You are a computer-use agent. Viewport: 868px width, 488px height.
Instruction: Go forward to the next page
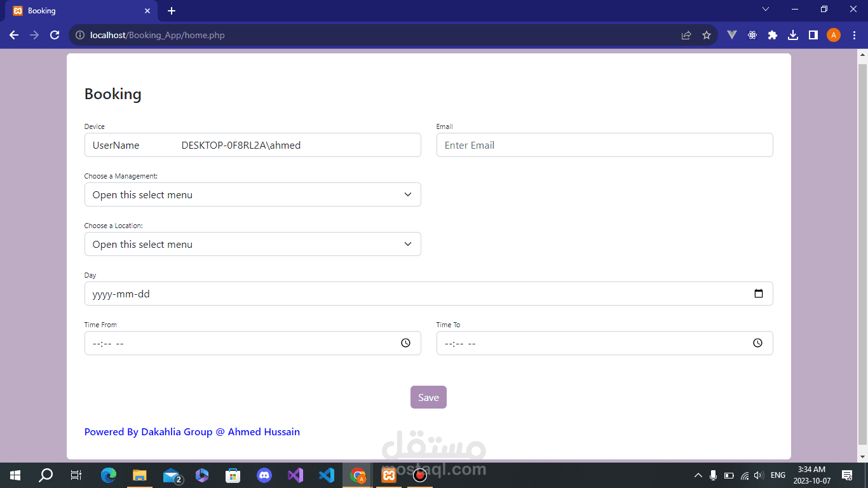(34, 36)
